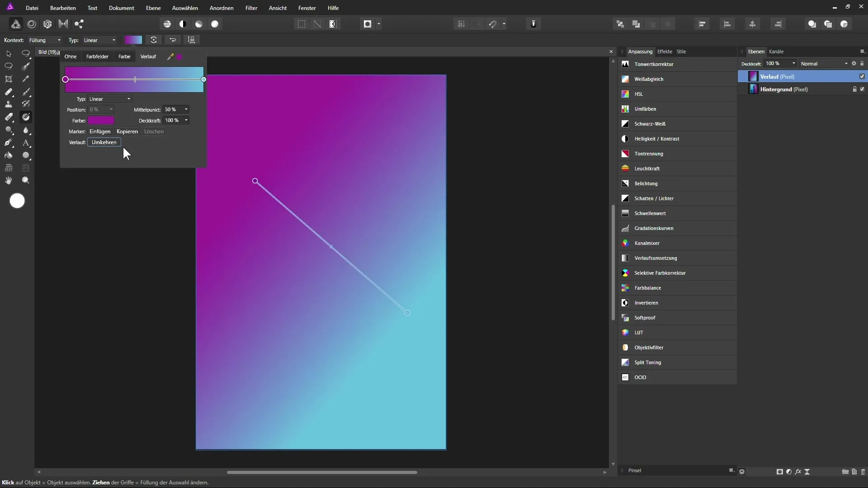Click the Umkehren button
Viewport: 868px width, 488px height.
pos(104,142)
